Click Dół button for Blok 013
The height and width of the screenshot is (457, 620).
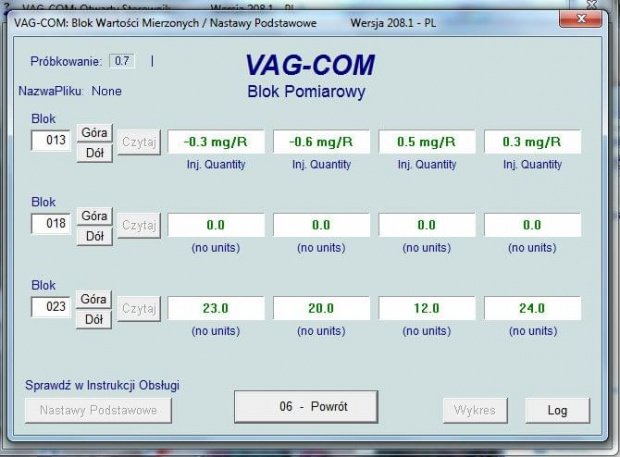[x=95, y=153]
